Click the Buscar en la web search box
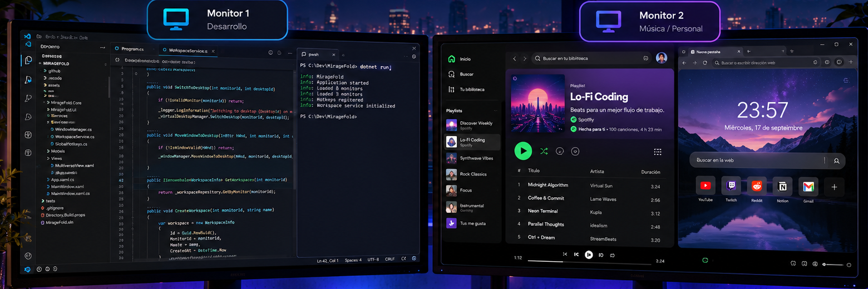Viewport: 868px width, 289px height. tap(767, 161)
